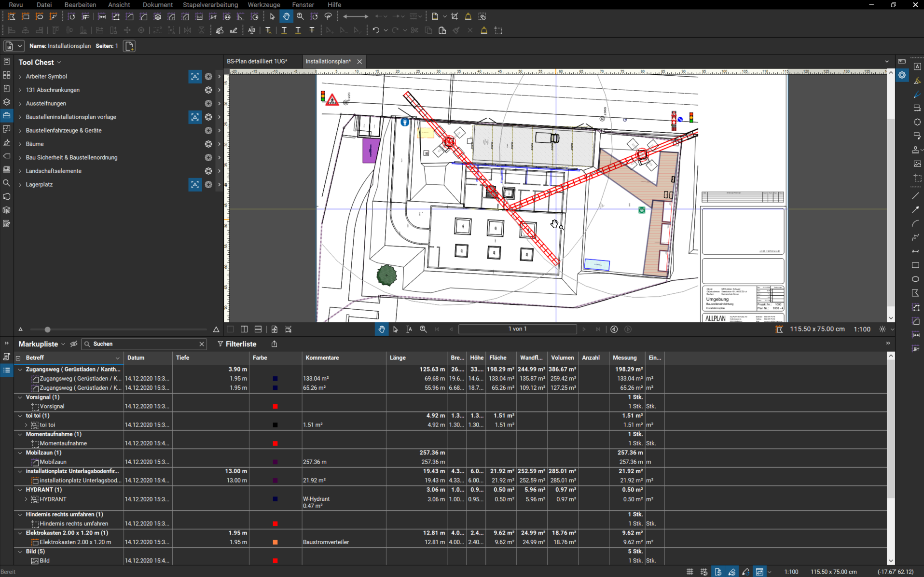Select the Ellipse markup tool in right sidebar
This screenshot has height=577, width=924.
[915, 279]
